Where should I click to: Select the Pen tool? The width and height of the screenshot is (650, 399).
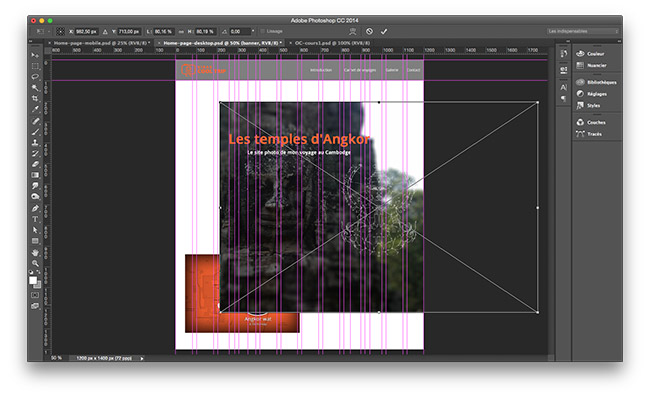(x=35, y=208)
